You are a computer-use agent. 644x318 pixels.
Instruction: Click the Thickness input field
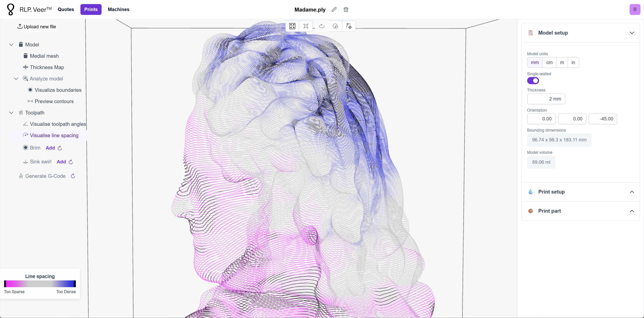[x=546, y=99]
